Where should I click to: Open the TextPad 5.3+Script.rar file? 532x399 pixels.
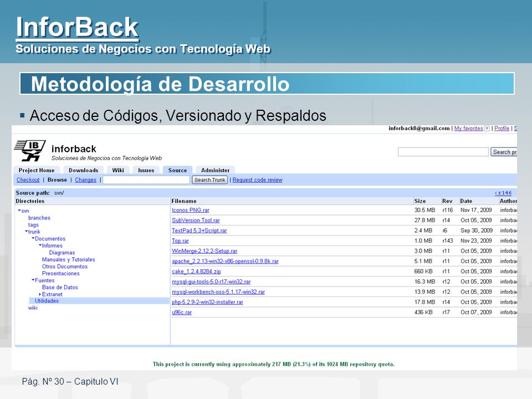199,231
